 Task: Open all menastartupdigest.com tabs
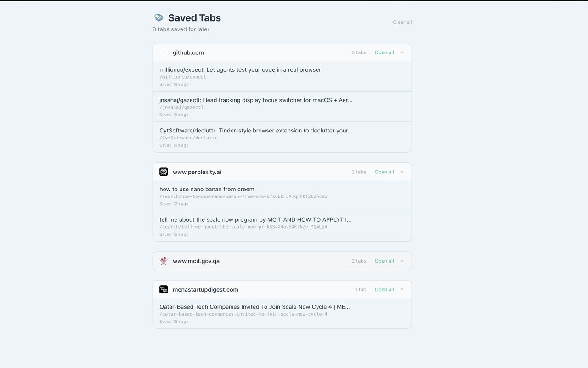pyautogui.click(x=384, y=289)
